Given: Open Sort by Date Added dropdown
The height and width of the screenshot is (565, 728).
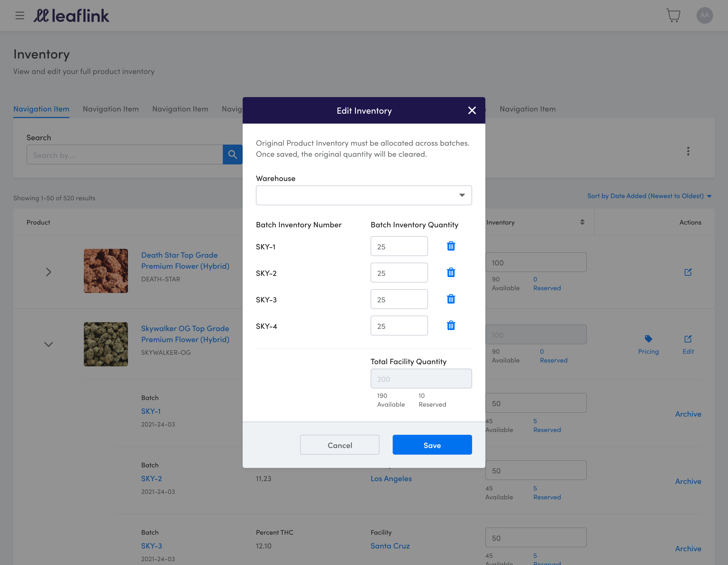Looking at the screenshot, I should point(649,196).
